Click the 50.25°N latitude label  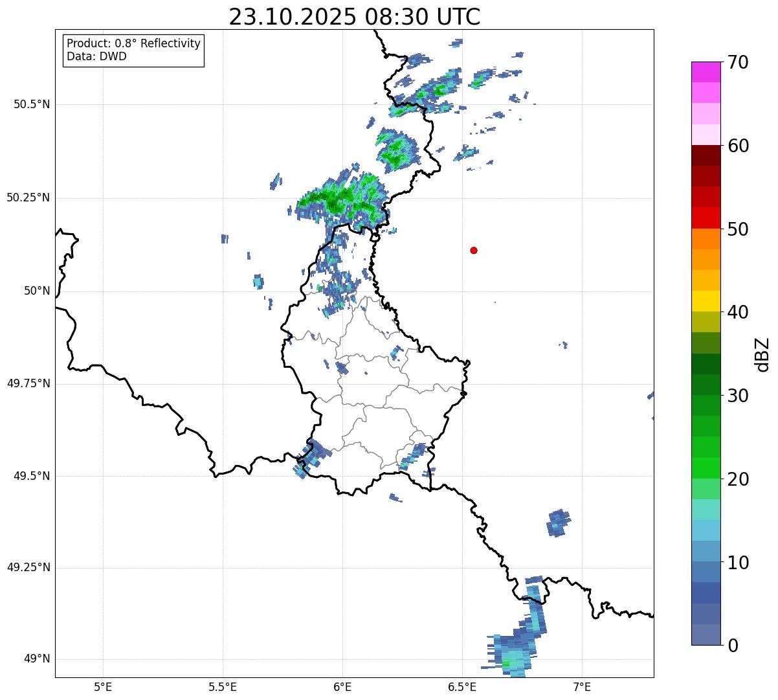click(28, 198)
